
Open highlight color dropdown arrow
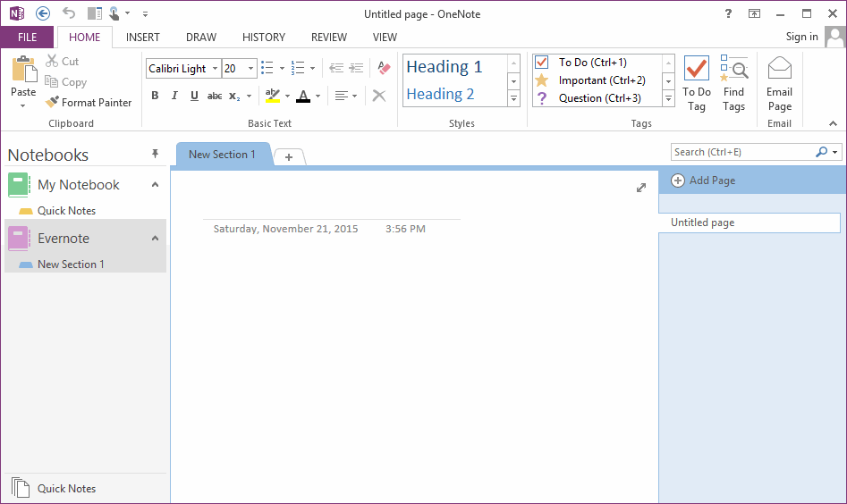287,97
